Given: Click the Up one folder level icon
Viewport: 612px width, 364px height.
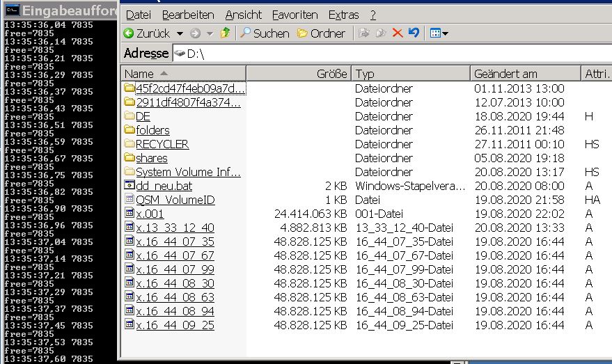Looking at the screenshot, I should click(226, 33).
